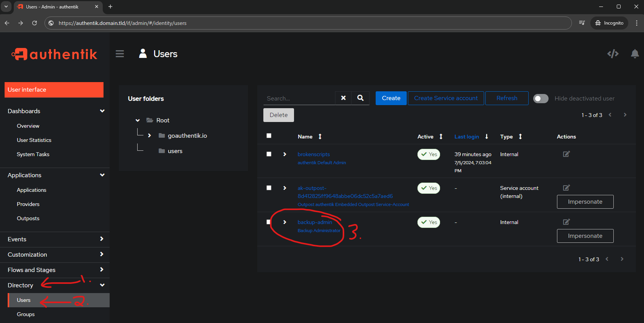
Task: Impersonate the backup-admin user
Action: 585,236
